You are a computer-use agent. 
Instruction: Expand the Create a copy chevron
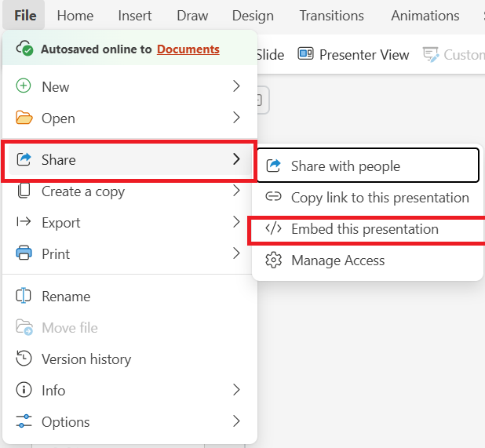(236, 191)
